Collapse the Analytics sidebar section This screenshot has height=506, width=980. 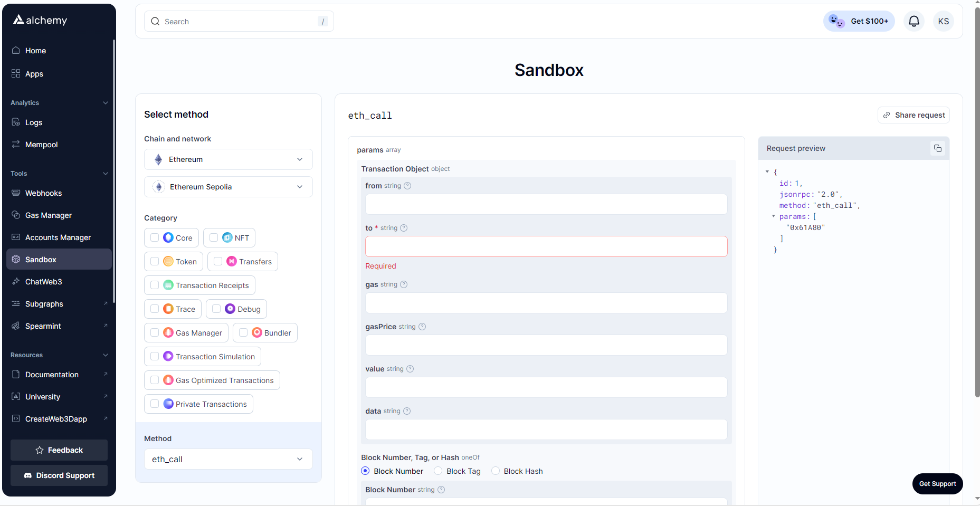tap(106, 103)
